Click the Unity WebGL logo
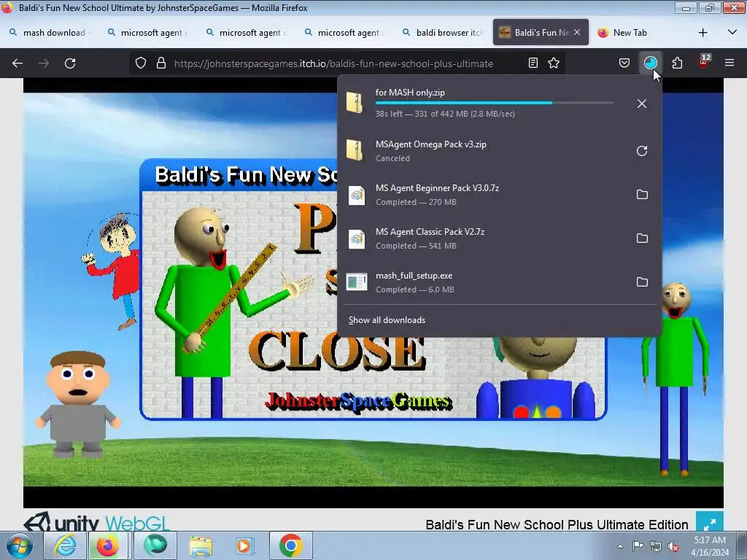Viewport: 747px width, 560px height. [97, 522]
